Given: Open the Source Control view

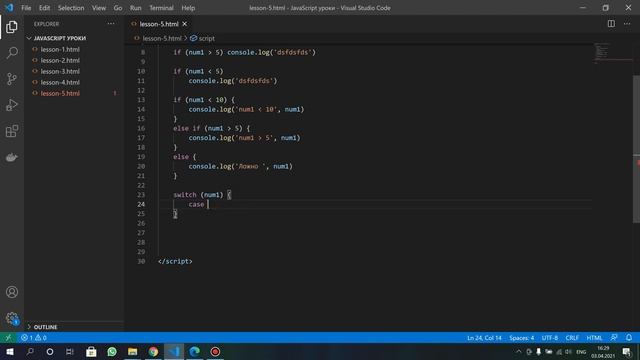Looking at the screenshot, I should [x=12, y=79].
